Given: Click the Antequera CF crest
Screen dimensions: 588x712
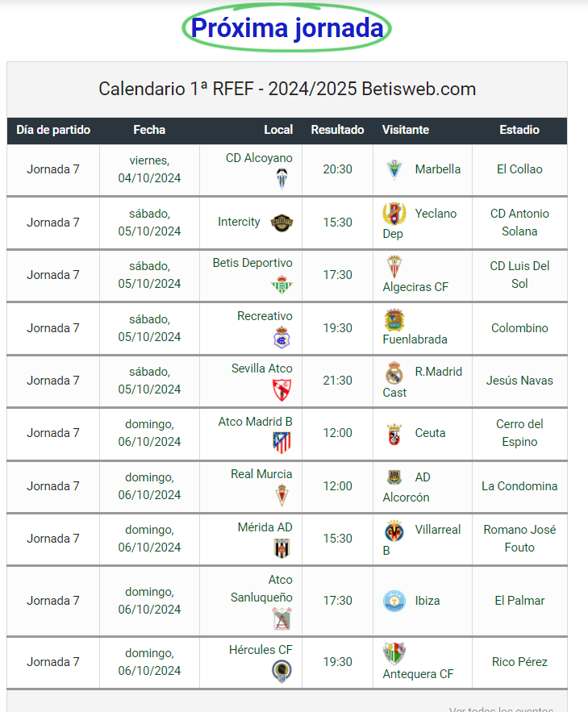Looking at the screenshot, I should [x=394, y=653].
